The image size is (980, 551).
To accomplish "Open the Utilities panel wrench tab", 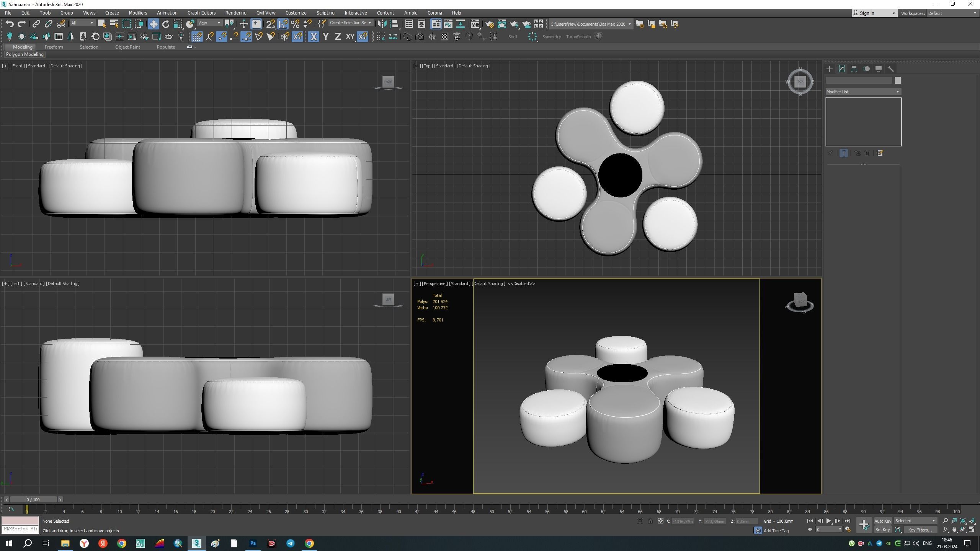I will point(891,69).
